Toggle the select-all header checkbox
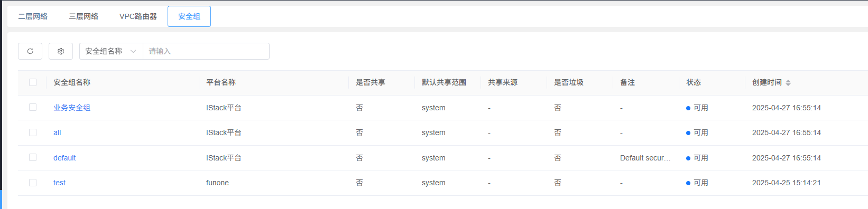Image resolution: width=868 pixels, height=209 pixels. 33,82
